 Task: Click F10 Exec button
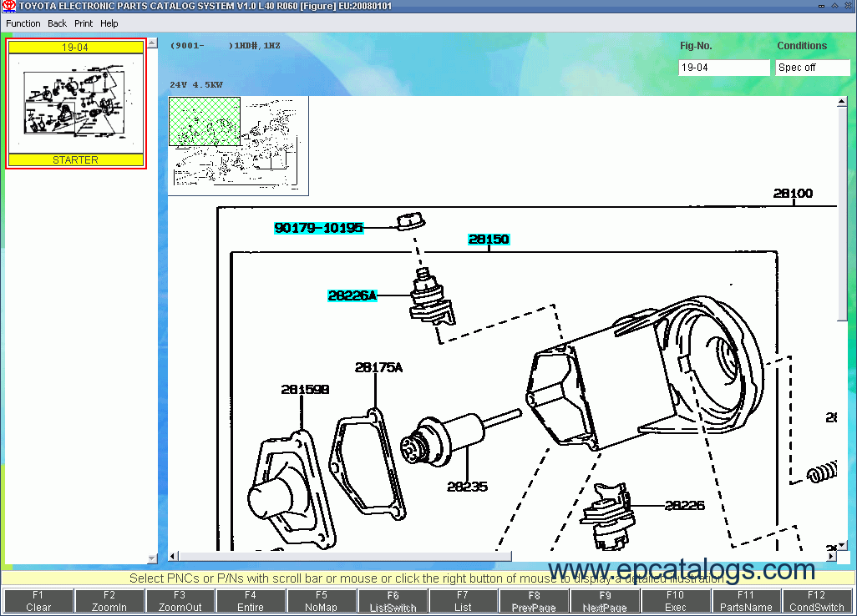click(675, 601)
